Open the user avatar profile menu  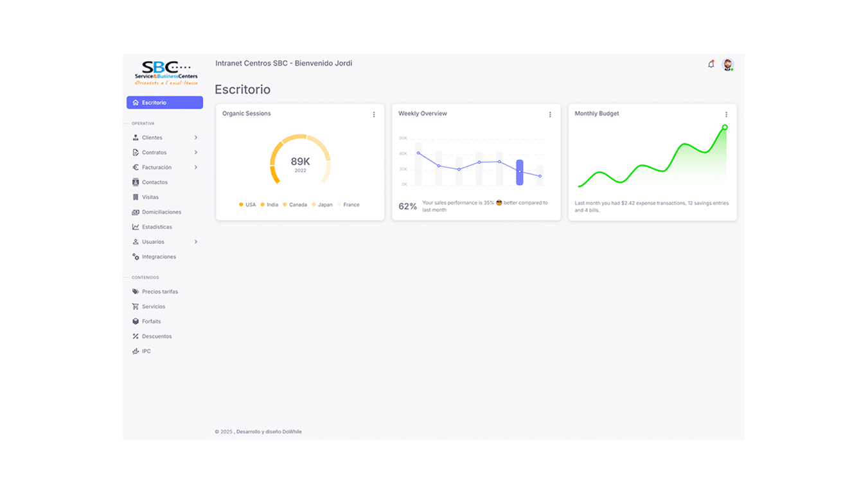[727, 64]
